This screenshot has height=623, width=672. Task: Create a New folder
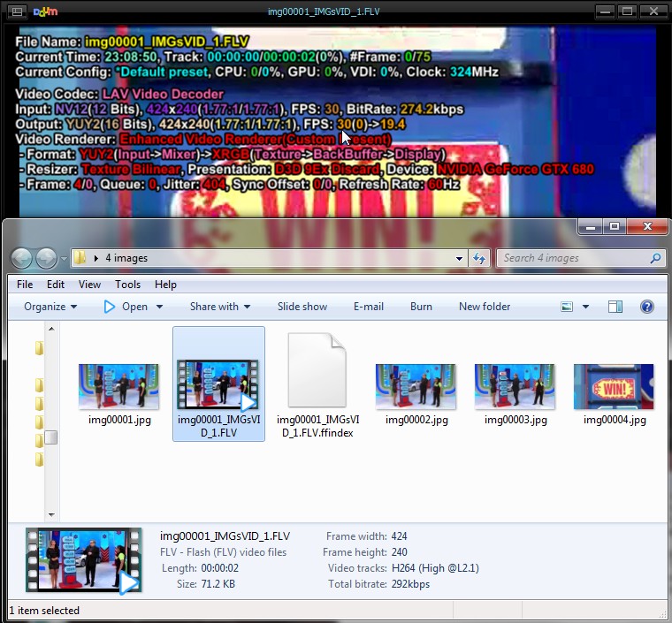click(485, 307)
